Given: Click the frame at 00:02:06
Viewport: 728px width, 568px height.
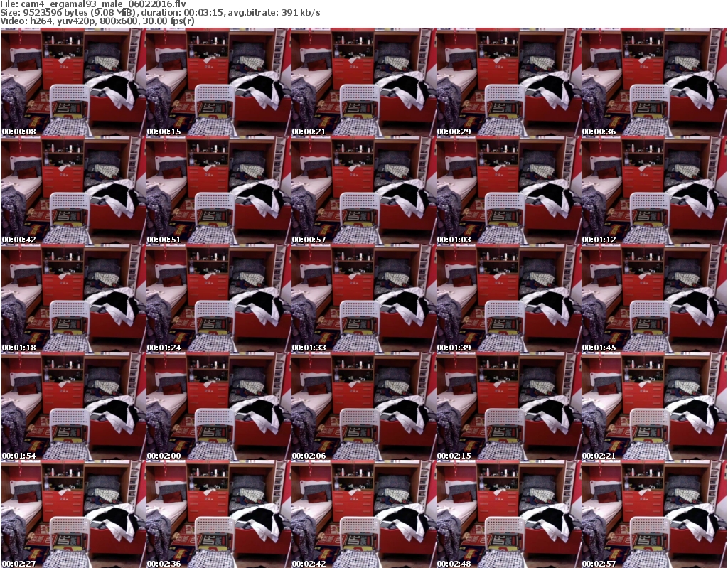Looking at the screenshot, I should click(363, 407).
